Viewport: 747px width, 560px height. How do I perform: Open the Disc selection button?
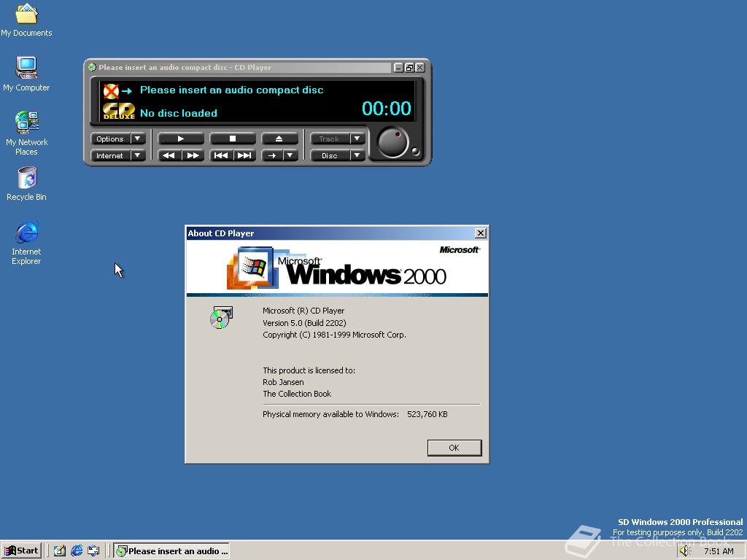pyautogui.click(x=330, y=155)
